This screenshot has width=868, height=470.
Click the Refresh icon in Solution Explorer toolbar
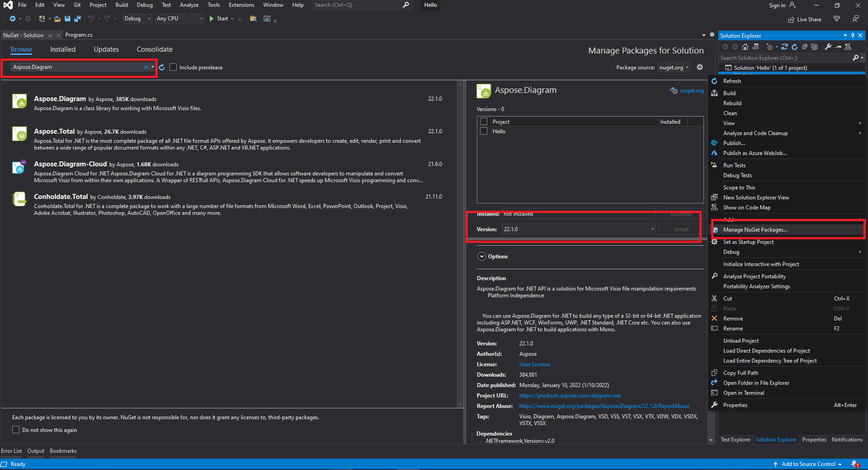pos(795,47)
